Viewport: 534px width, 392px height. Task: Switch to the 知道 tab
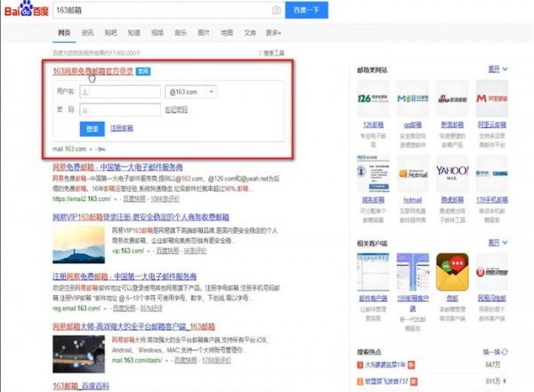click(x=133, y=33)
